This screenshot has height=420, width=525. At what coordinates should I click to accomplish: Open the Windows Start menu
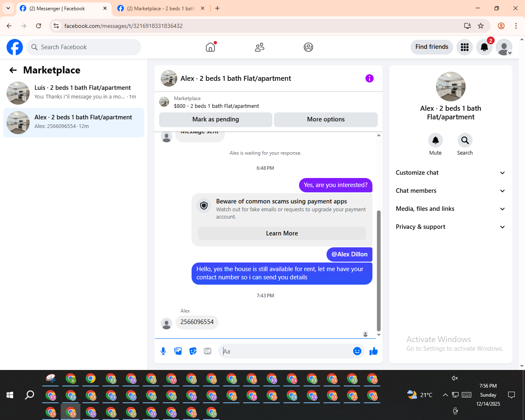[x=10, y=395]
